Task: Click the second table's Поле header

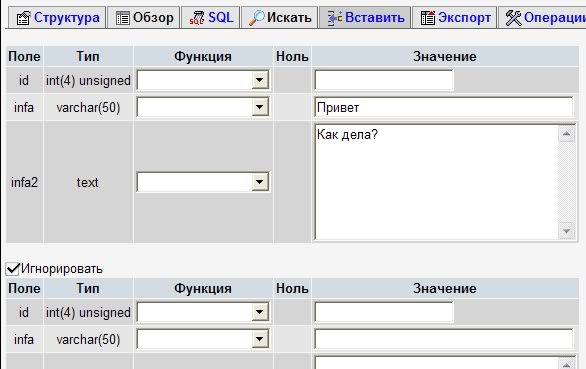Action: 24,288
